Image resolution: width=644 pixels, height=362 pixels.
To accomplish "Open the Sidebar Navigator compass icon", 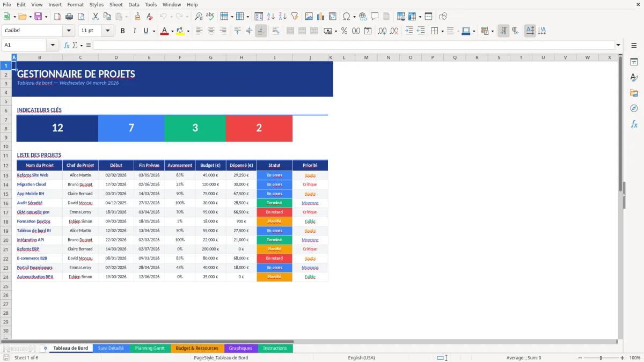I will click(634, 108).
